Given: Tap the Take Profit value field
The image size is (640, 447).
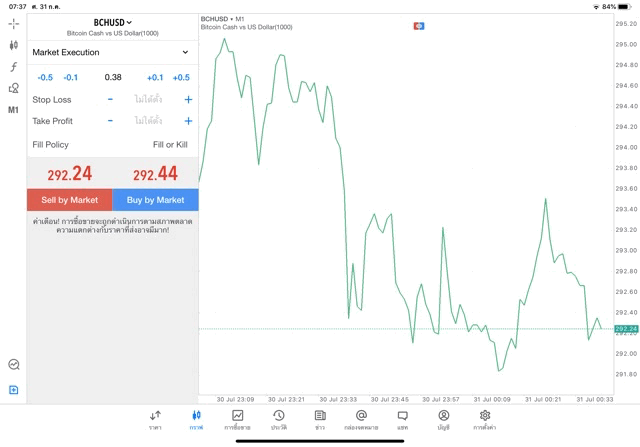Looking at the screenshot, I should (149, 121).
